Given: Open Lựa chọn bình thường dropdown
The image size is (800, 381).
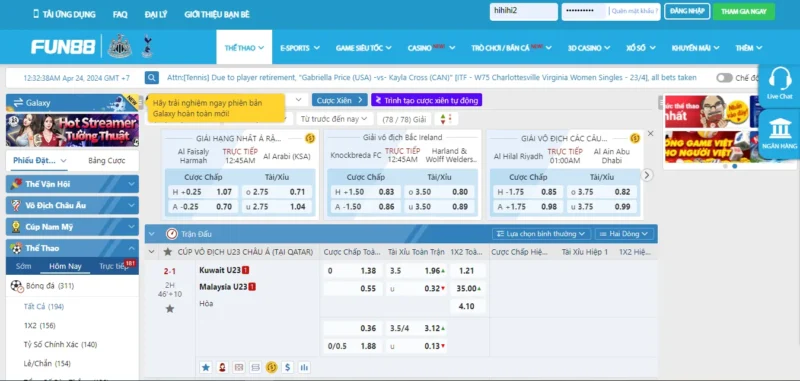Looking at the screenshot, I should (541, 234).
